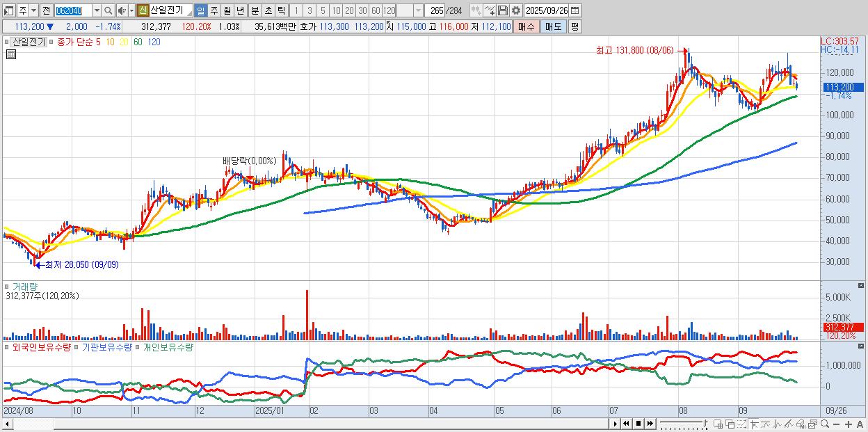Click the 개인보유수량 legend label

(168, 346)
